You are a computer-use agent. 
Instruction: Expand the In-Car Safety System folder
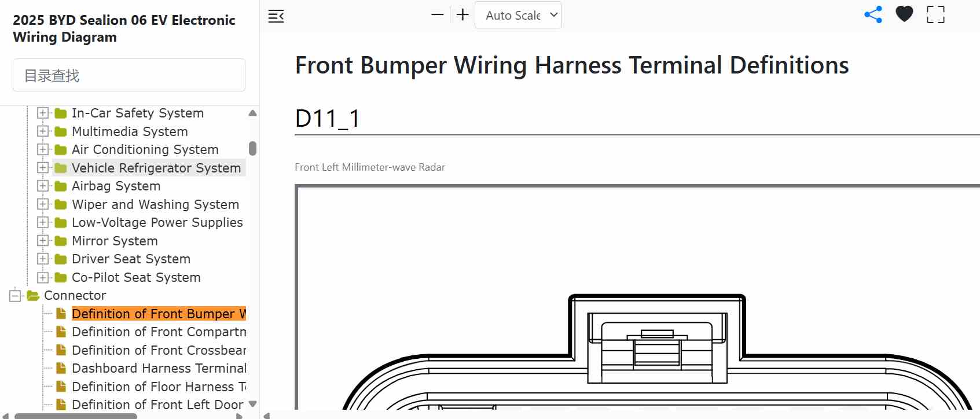[x=43, y=113]
